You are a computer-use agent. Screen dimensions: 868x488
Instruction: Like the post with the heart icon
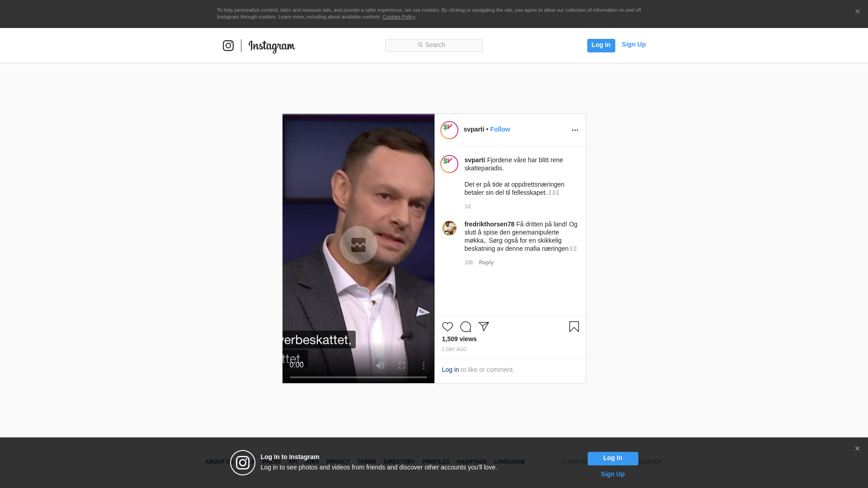point(448,327)
